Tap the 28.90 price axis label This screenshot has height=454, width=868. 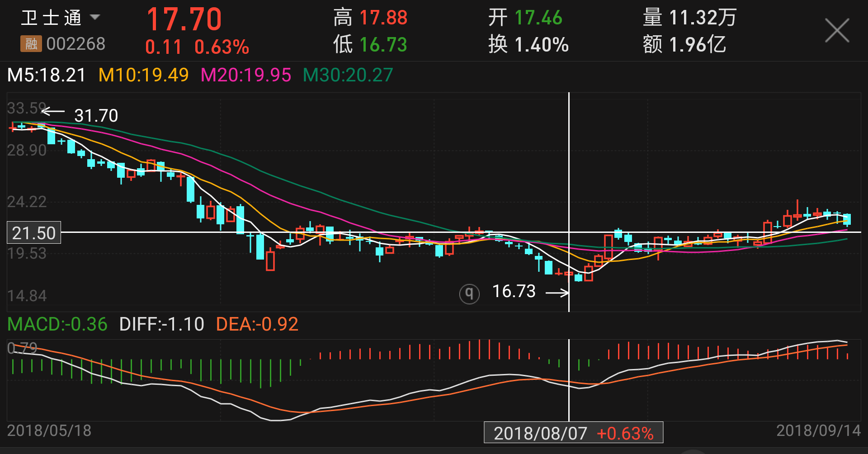pyautogui.click(x=27, y=150)
